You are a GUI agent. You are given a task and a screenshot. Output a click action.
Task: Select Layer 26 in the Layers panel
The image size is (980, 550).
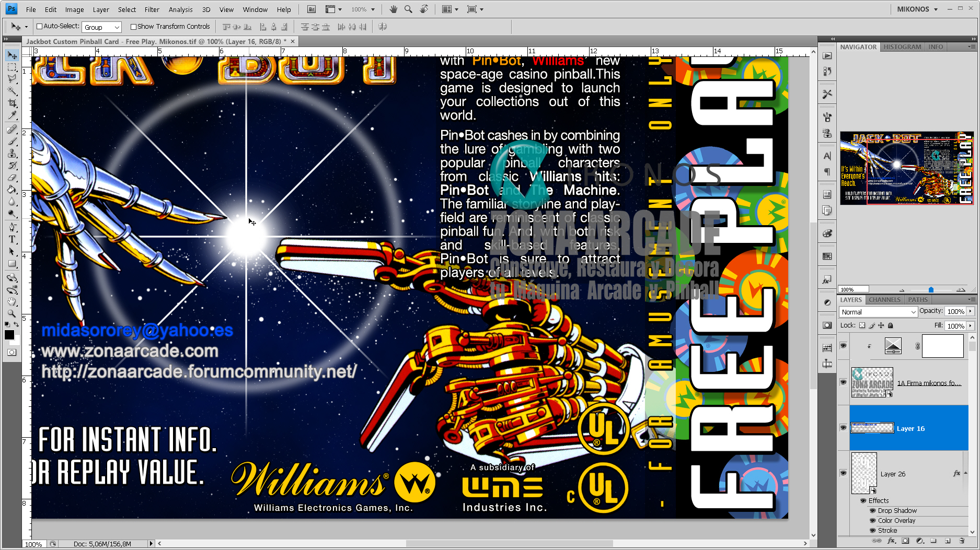tap(894, 474)
